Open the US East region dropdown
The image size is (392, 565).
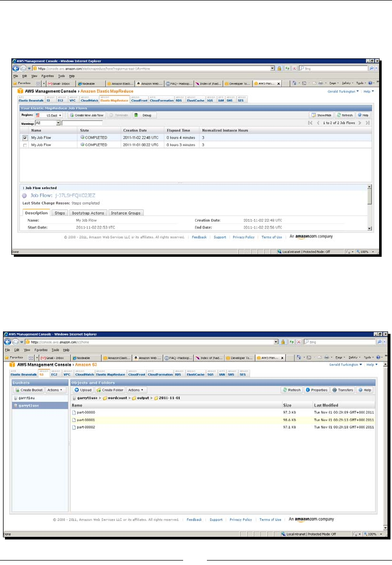click(x=49, y=115)
